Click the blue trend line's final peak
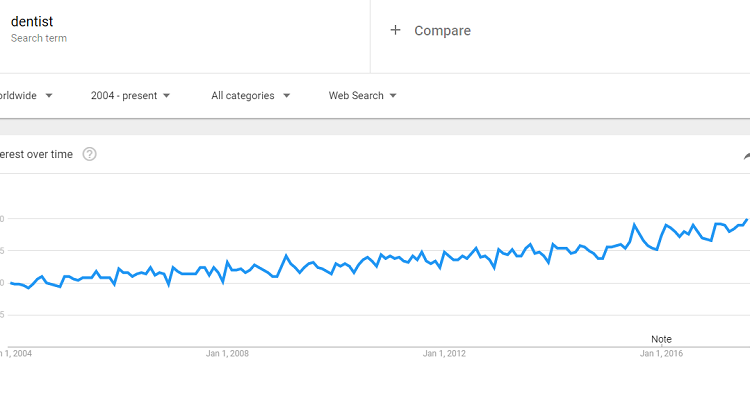 [x=747, y=220]
